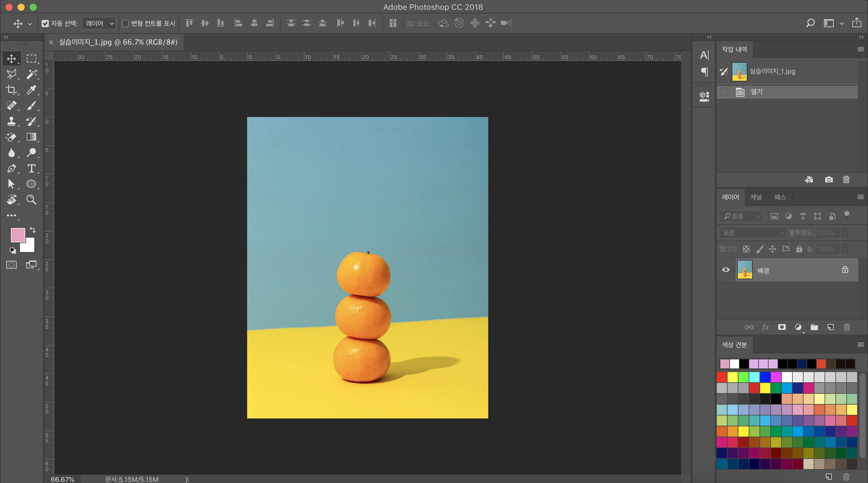Screen dimensions: 868x483
Task: Switch to the 채널 tab
Action: coord(756,197)
